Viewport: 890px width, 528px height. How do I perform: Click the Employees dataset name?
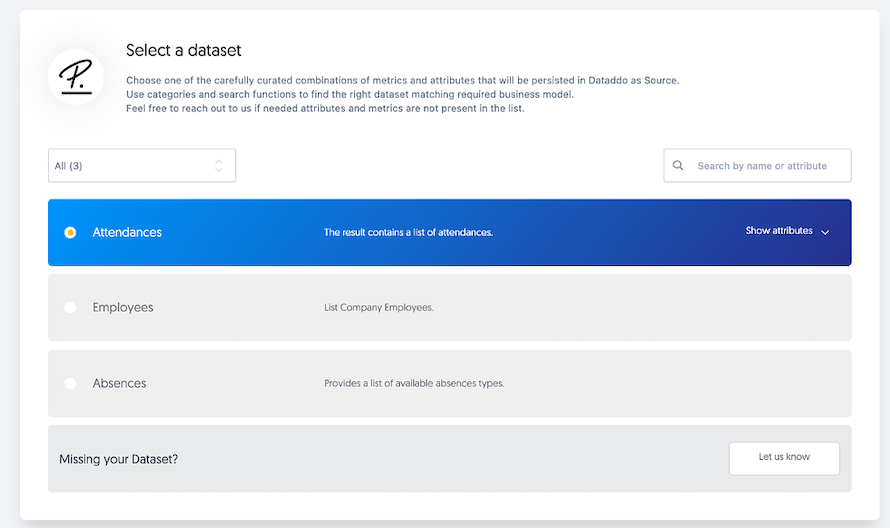pos(123,307)
